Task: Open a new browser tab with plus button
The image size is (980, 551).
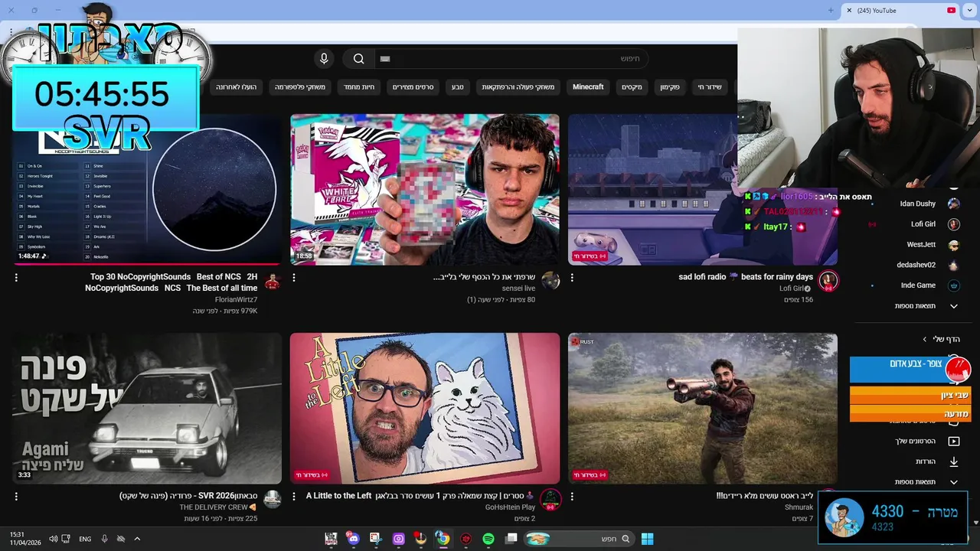Action: (831, 10)
